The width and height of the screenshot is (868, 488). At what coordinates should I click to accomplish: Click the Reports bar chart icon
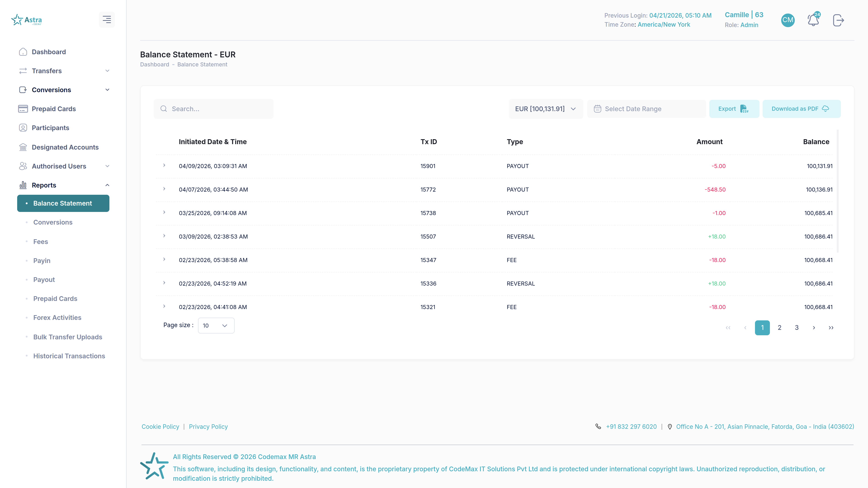23,185
